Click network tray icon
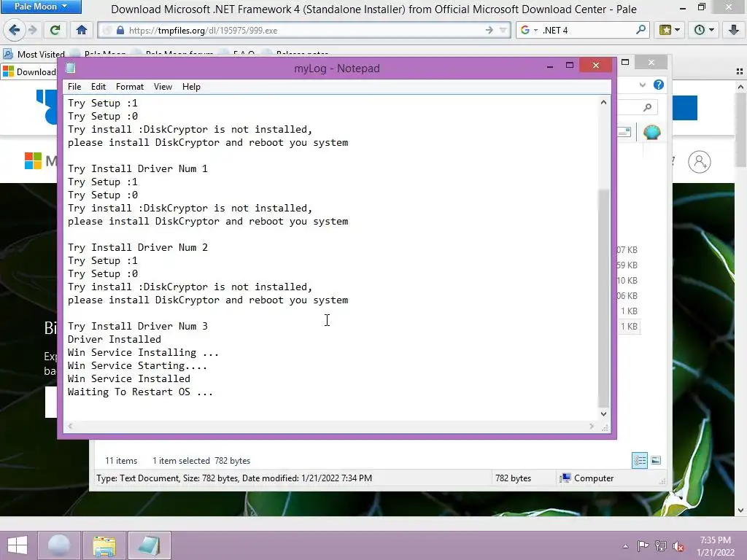This screenshot has height=560, width=747. pos(661,545)
